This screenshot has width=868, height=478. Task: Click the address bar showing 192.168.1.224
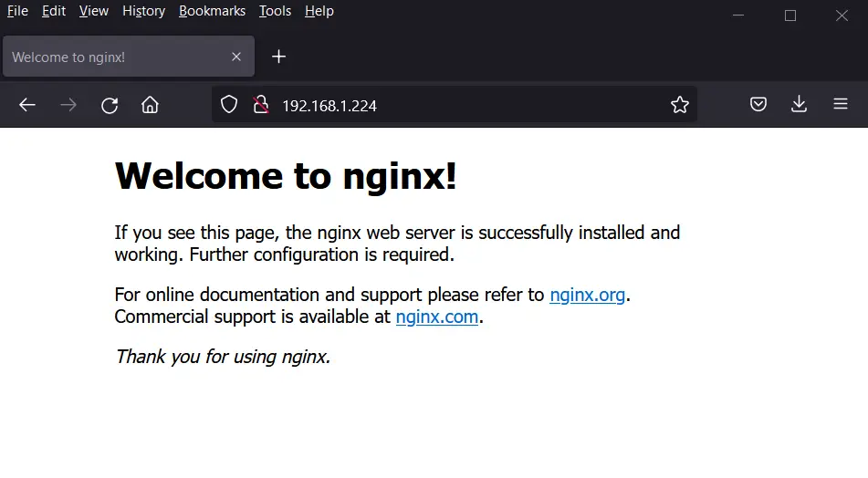click(x=456, y=105)
